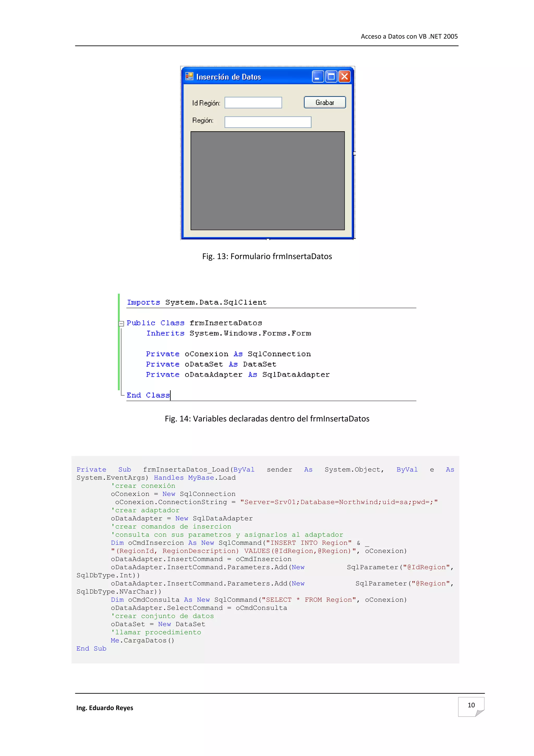Click the 'Id Región:' label
This screenshot has width=534, height=756.
click(x=206, y=103)
